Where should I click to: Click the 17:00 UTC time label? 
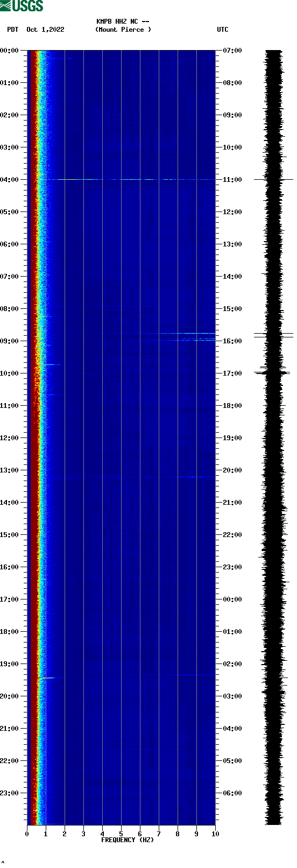(x=232, y=373)
